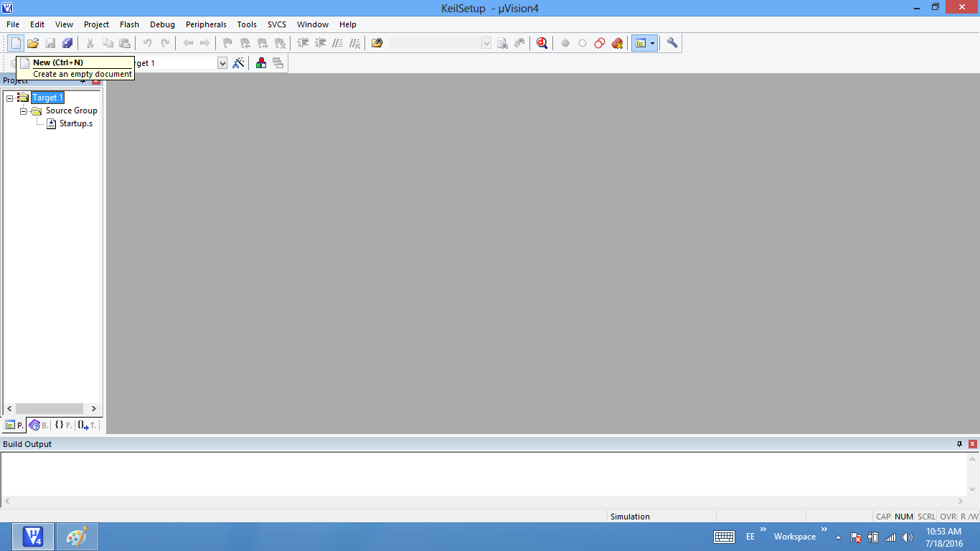Click the Save All icon
The image size is (980, 551).
point(67,43)
